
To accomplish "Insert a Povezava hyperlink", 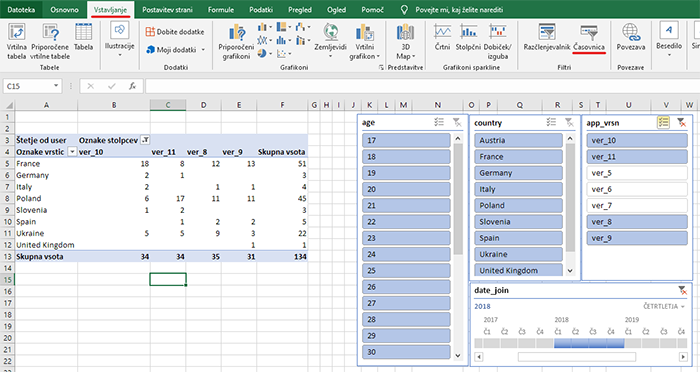I will 631,37.
